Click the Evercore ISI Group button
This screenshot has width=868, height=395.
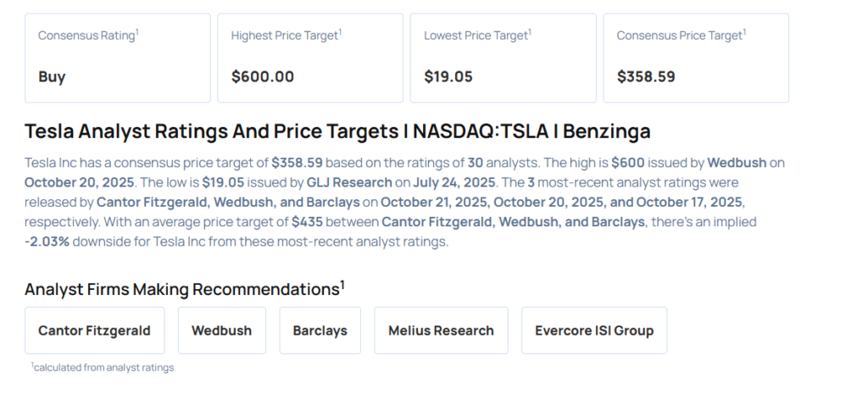pos(594,331)
